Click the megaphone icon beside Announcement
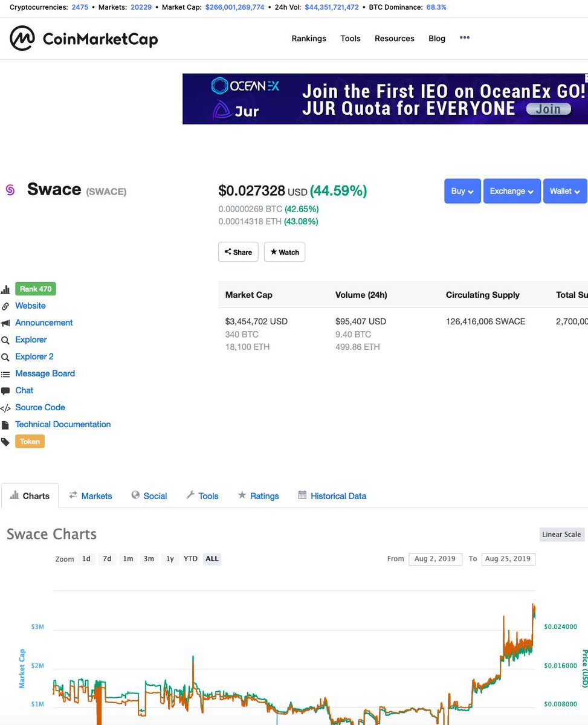This screenshot has width=588, height=725. (x=5, y=323)
